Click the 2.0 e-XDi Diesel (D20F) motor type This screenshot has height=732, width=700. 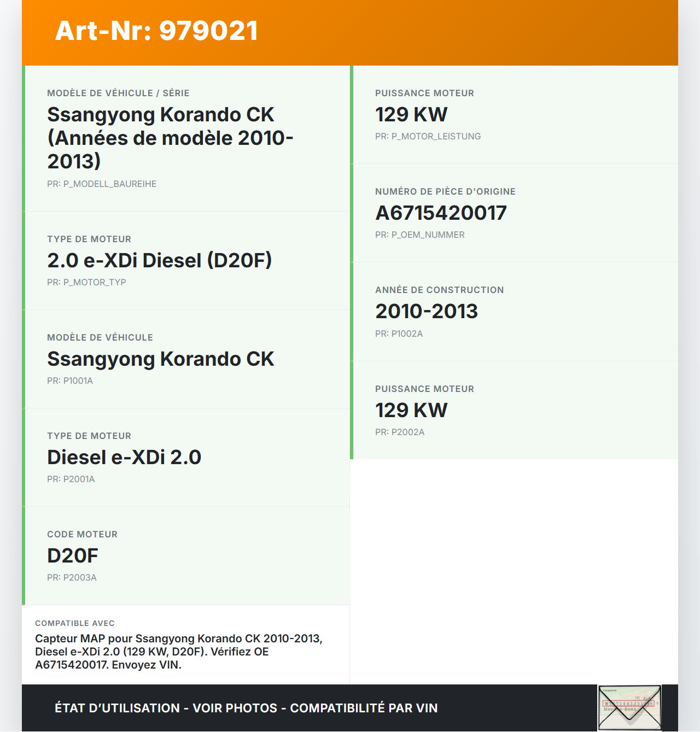[159, 260]
